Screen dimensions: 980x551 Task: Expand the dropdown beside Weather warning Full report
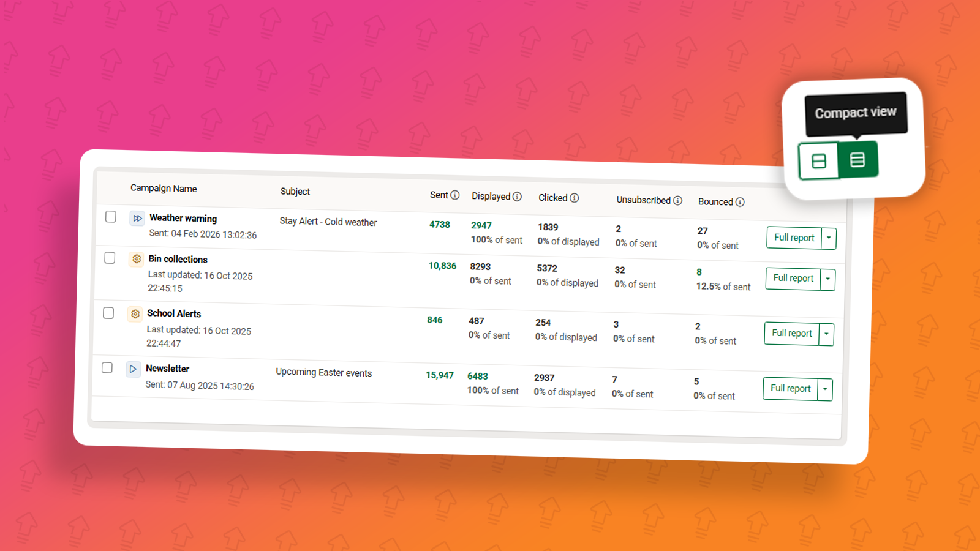(829, 238)
